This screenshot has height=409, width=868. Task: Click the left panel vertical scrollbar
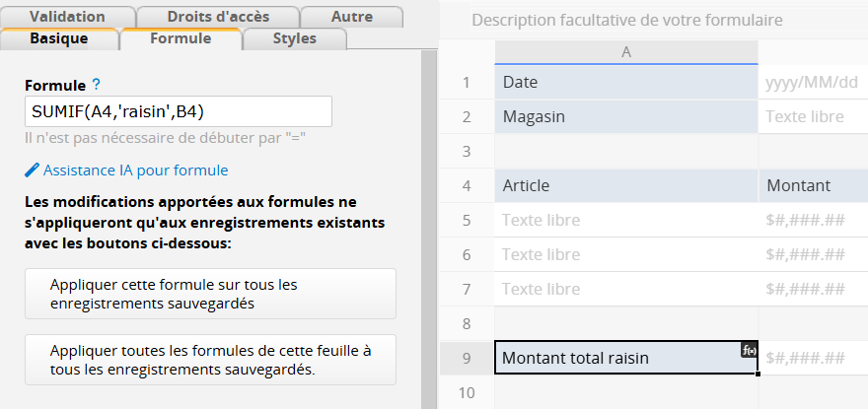click(427, 227)
